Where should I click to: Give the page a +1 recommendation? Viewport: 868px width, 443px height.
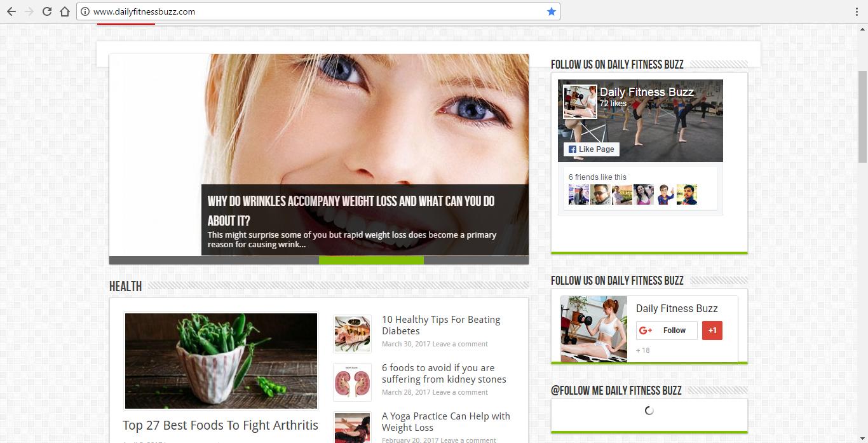pyautogui.click(x=712, y=330)
